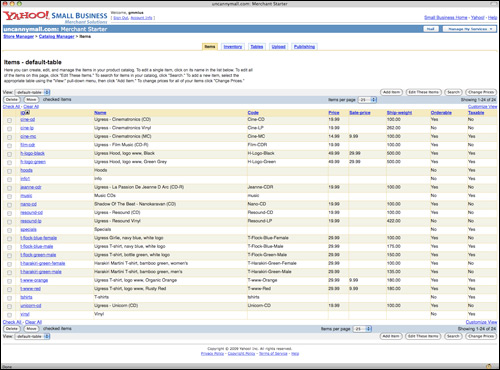The width and height of the screenshot is (500, 370).
Task: Expand the Manage My Services menu
Action: click(469, 29)
